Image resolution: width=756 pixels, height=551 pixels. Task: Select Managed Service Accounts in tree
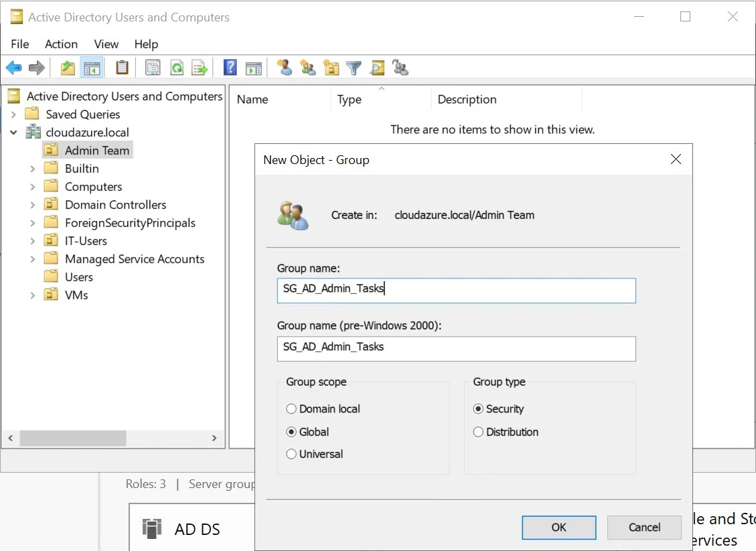pos(135,259)
